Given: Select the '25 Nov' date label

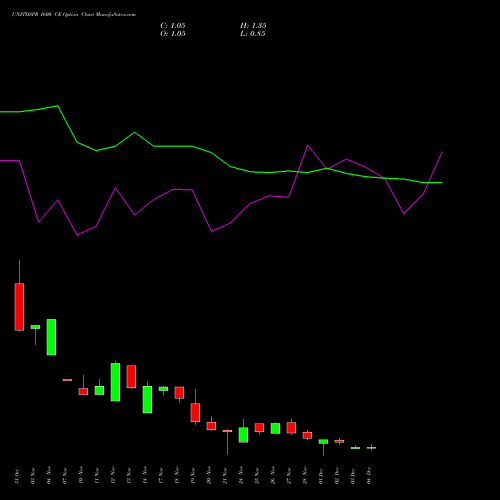Looking at the screenshot, I should pos(257,476).
